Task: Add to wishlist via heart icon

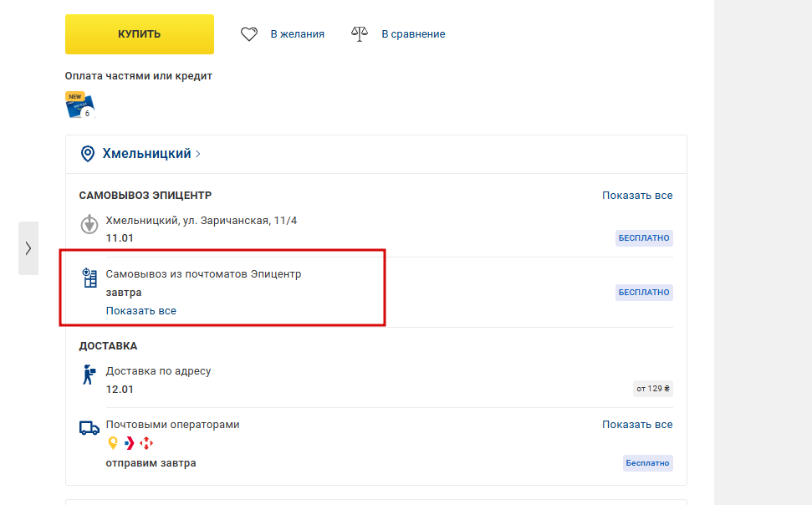Action: 249,34
